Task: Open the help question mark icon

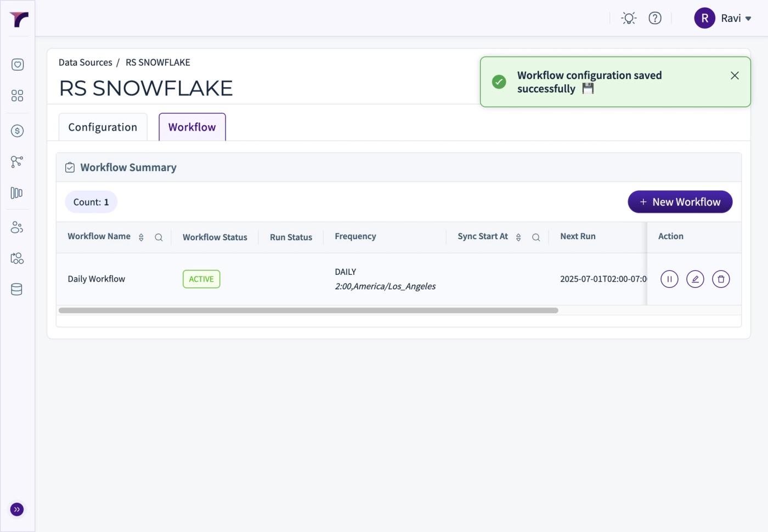Action: 655,18
